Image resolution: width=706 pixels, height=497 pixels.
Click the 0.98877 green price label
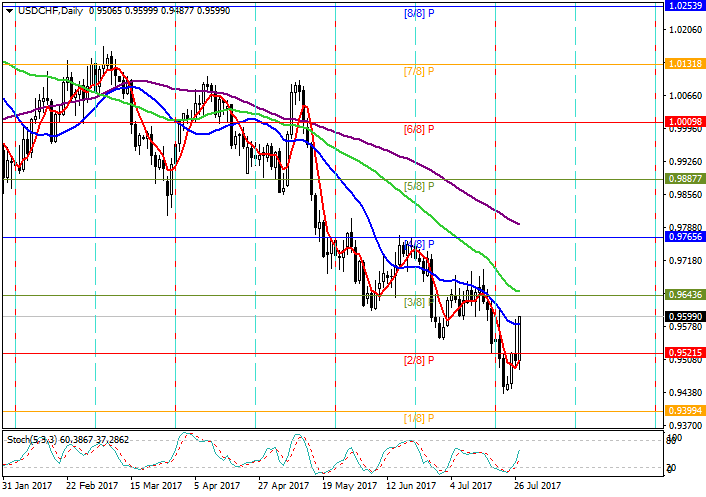(685, 179)
